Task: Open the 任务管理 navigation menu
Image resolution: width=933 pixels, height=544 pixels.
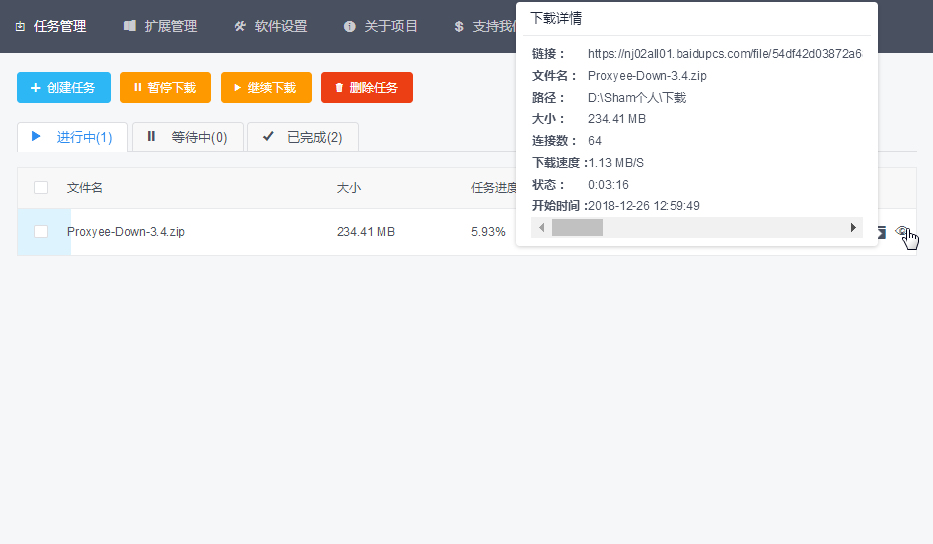Action: pos(51,26)
